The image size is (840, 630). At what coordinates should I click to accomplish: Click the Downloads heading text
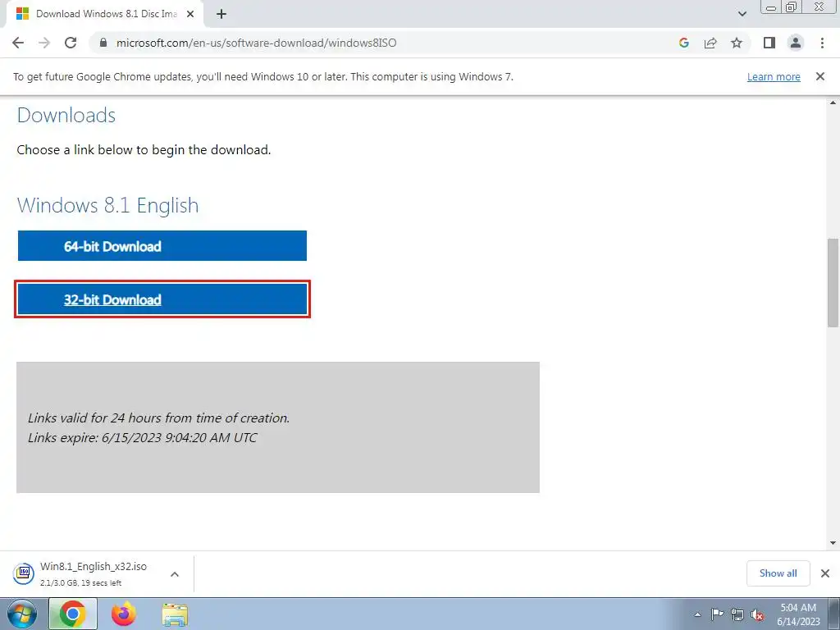pyautogui.click(x=66, y=115)
